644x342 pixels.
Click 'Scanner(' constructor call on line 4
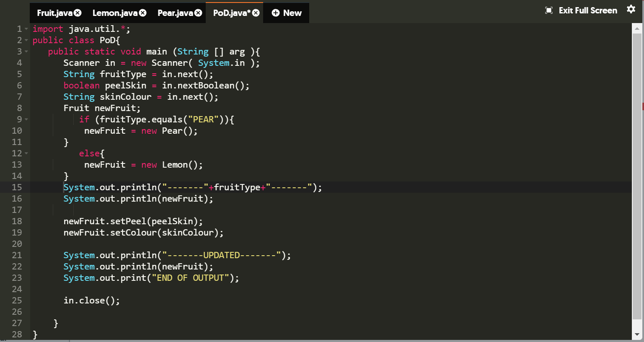tap(172, 63)
